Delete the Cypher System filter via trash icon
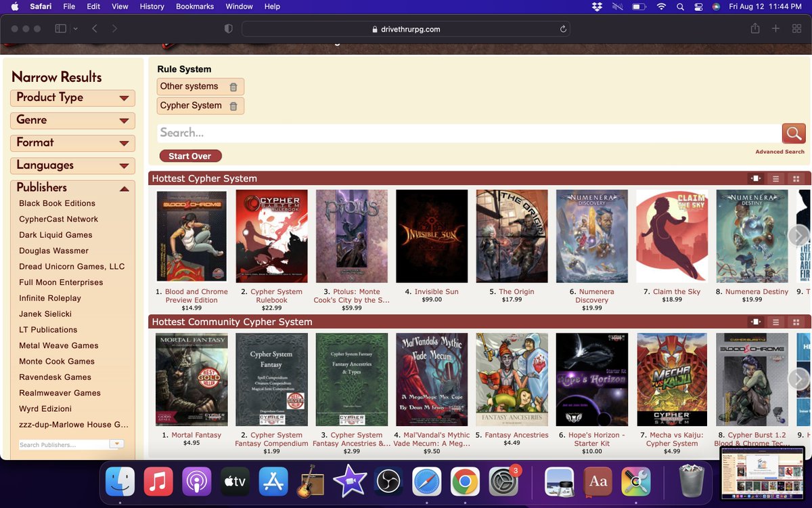The width and height of the screenshot is (812, 508). [233, 106]
